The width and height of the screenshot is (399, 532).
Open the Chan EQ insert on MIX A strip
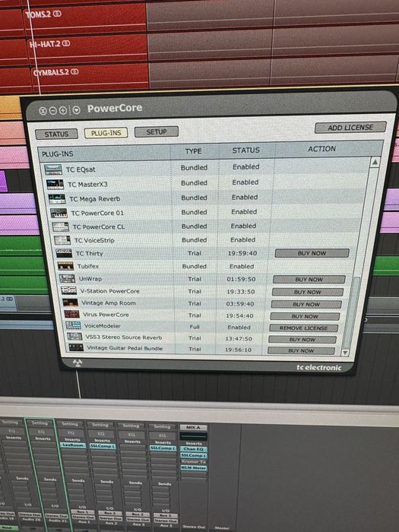point(193,449)
